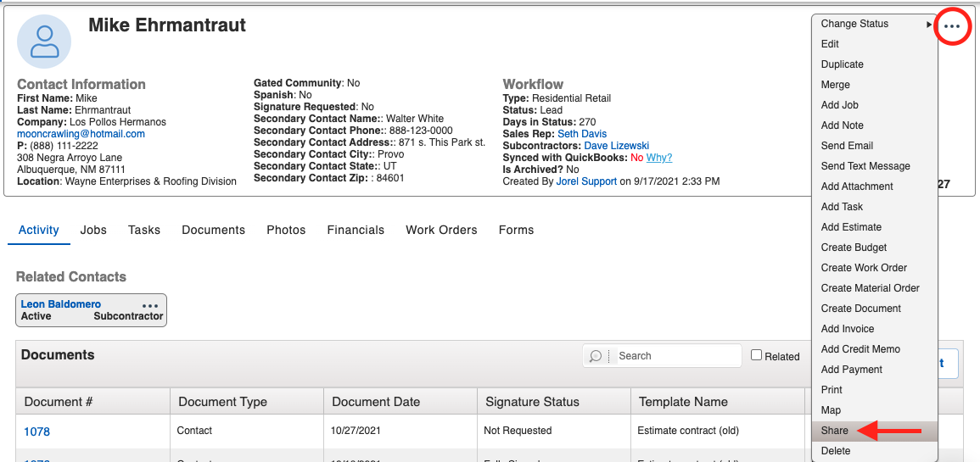Click the QuickBooks 'Why?' link
Image resolution: width=980 pixels, height=462 pixels.
(659, 158)
